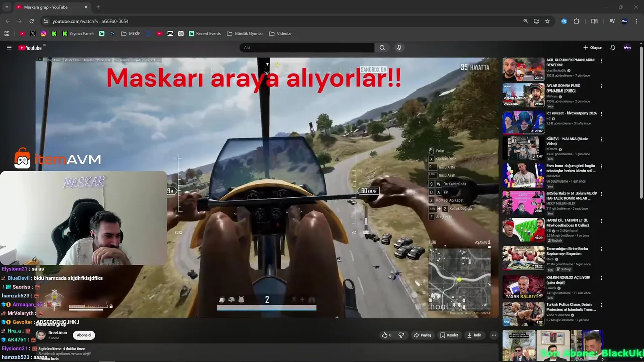Open the Enes batur doğum günü video
The width and height of the screenshot is (644, 362).
tap(523, 175)
